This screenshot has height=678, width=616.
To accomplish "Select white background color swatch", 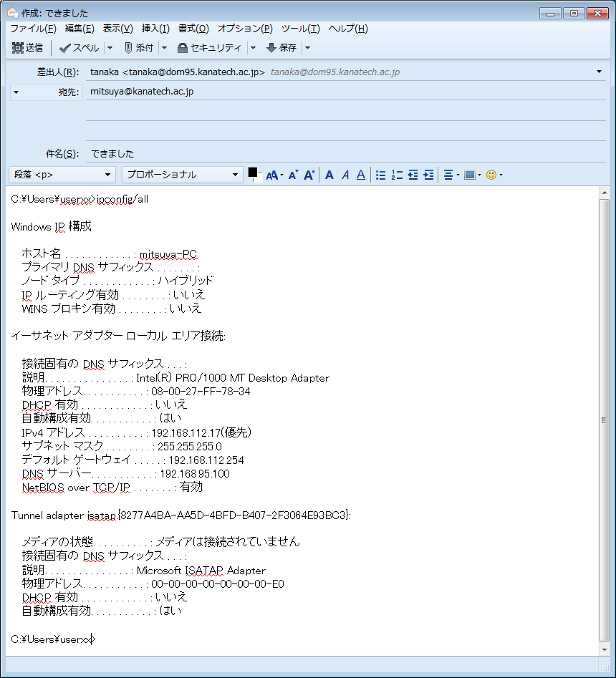I will coord(259,178).
